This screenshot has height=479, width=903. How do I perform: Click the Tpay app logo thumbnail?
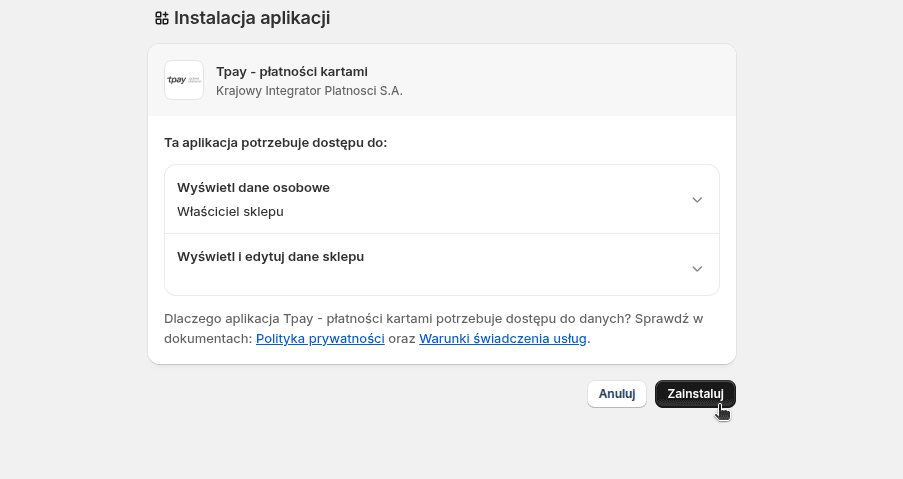pos(184,80)
